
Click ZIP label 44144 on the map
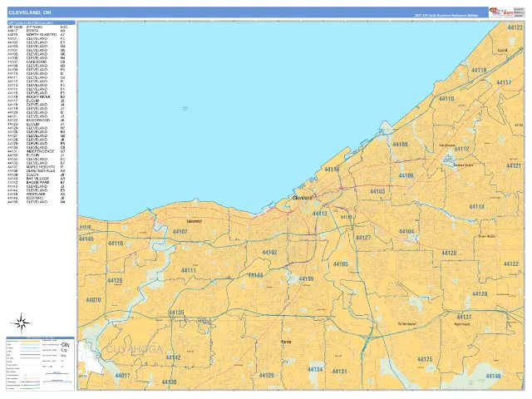click(256, 275)
